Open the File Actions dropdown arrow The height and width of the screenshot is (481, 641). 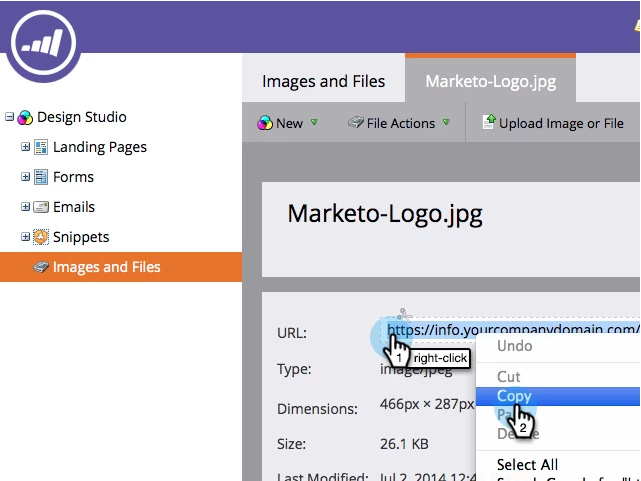[446, 122]
